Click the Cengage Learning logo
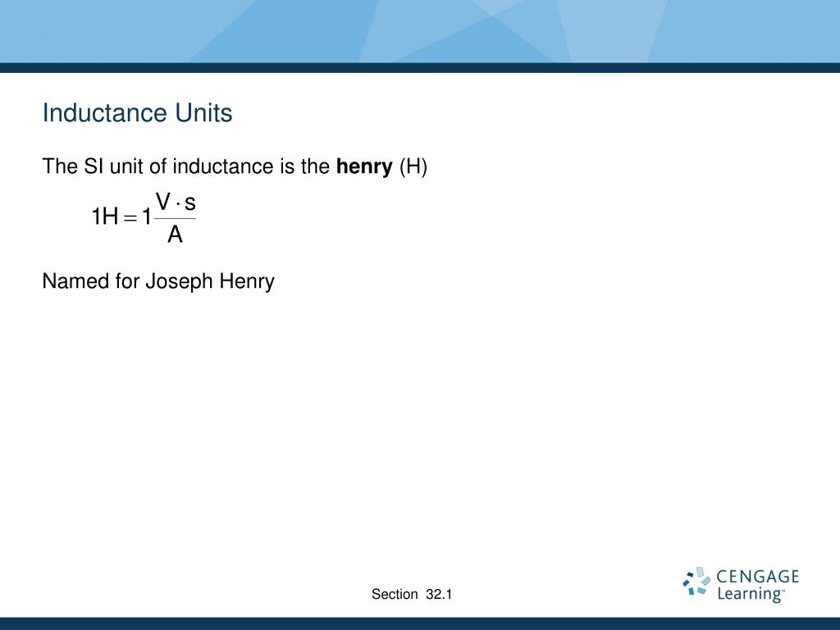Viewport: 840px width, 630px height. [741, 584]
